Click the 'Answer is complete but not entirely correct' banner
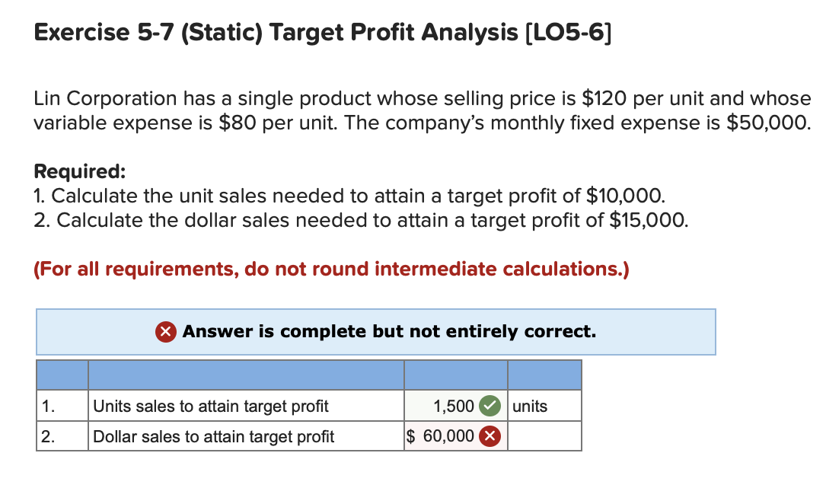This screenshot has width=826, height=504. pos(376,332)
